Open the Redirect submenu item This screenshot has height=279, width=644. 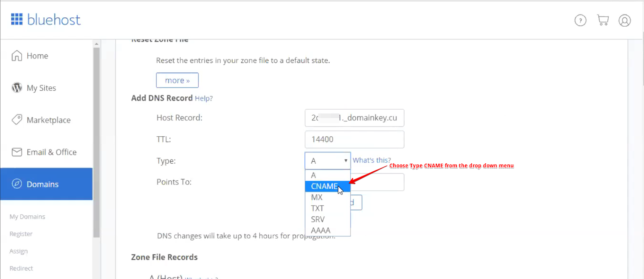(x=21, y=268)
